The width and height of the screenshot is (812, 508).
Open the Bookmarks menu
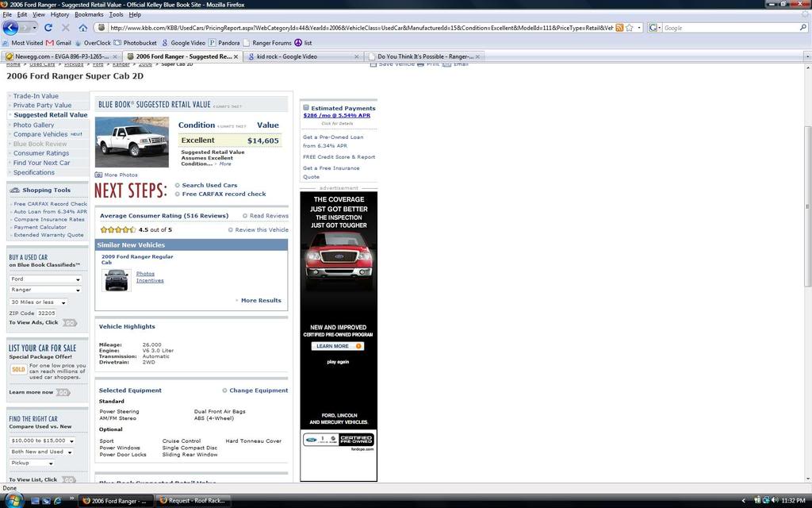click(89, 14)
